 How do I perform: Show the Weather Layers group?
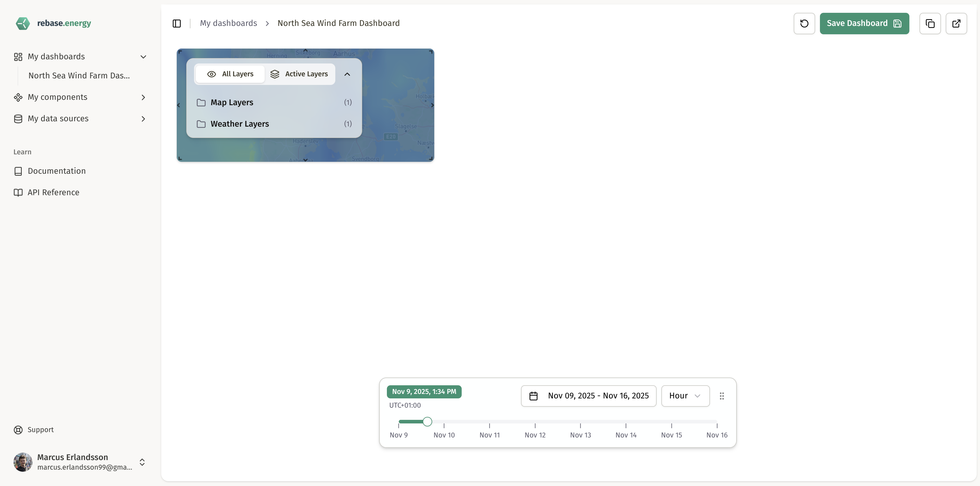point(240,124)
